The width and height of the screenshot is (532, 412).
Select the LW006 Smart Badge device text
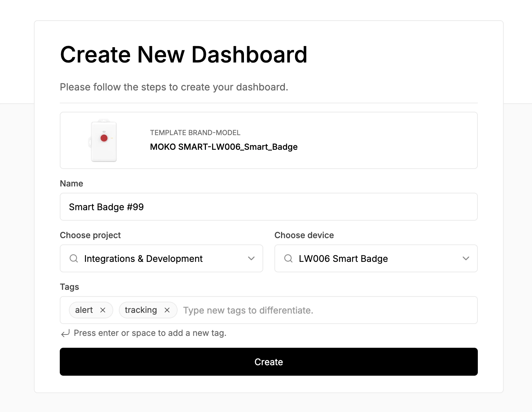[343, 259]
